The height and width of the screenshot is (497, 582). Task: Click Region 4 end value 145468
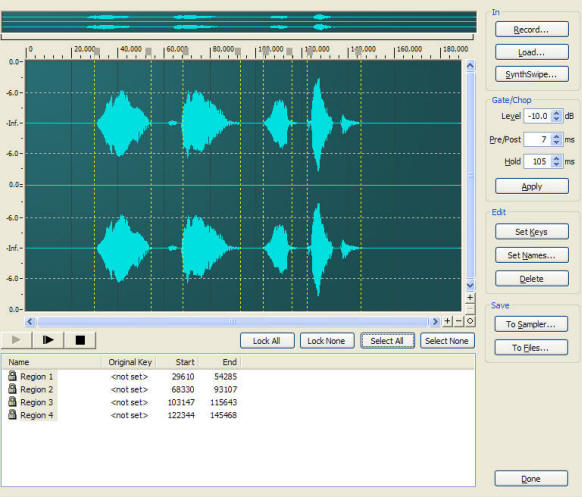[x=223, y=415]
